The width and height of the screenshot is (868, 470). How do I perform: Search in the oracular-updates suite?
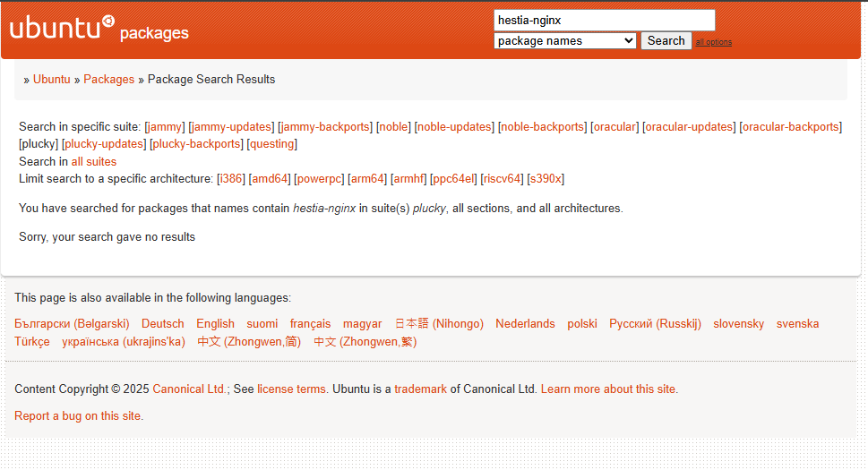[689, 126]
